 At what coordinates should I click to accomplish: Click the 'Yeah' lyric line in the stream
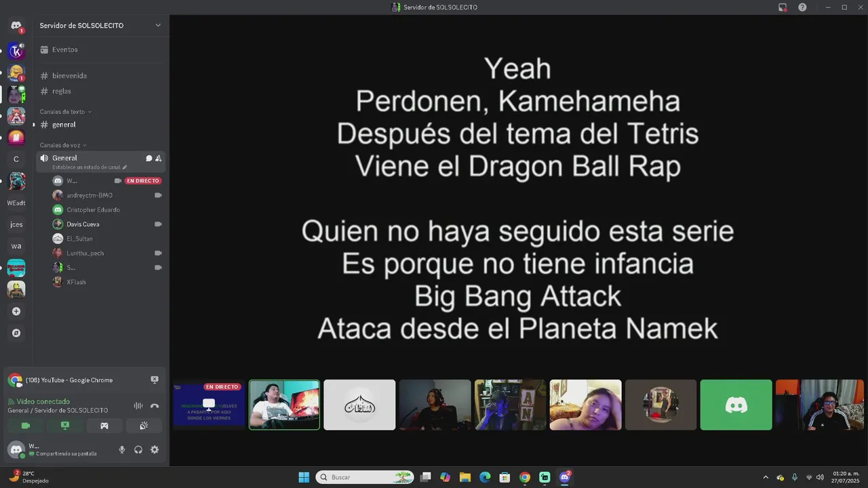(x=517, y=68)
